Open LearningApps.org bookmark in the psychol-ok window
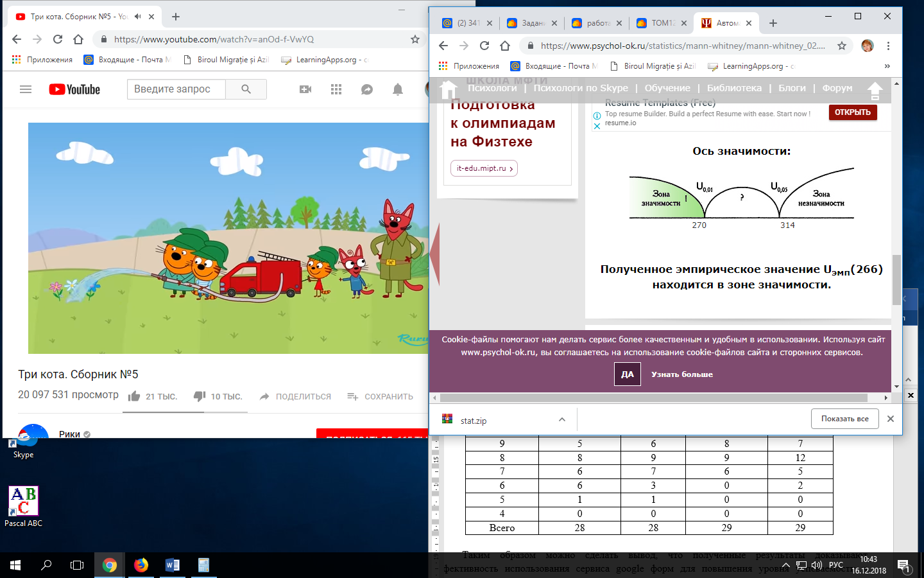Screen dimensions: 924x578 (751, 66)
